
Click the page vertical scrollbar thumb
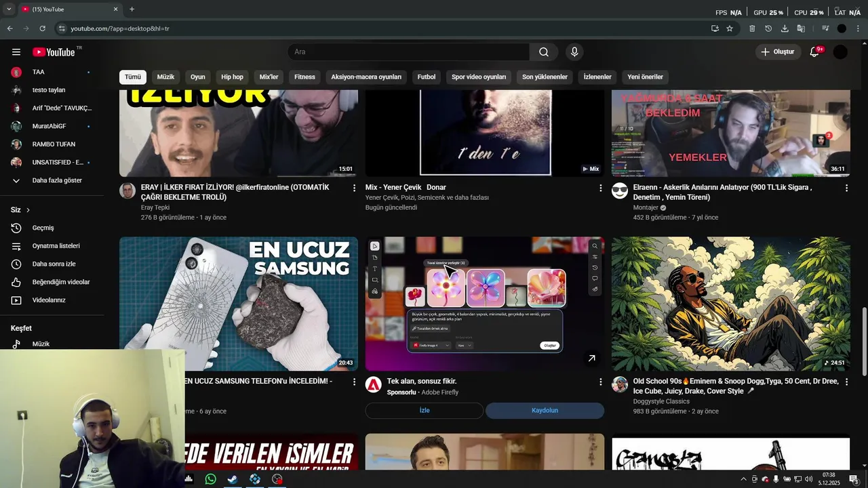(864, 342)
